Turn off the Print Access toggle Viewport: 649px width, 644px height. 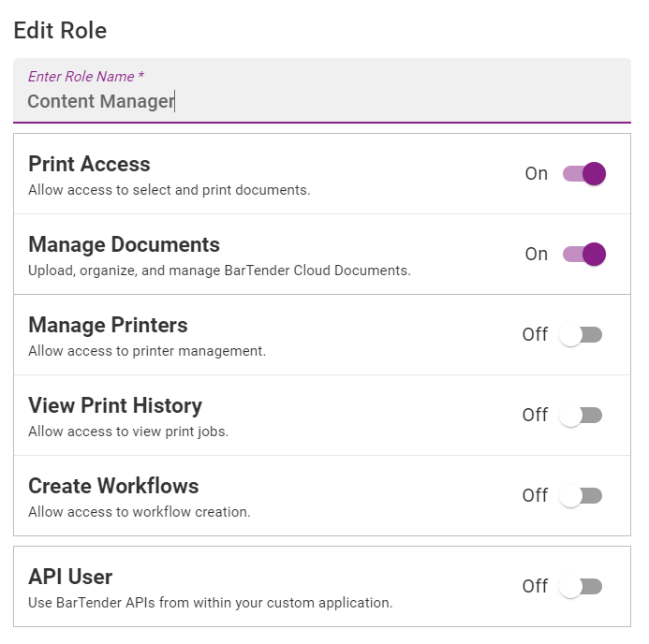pos(583,174)
